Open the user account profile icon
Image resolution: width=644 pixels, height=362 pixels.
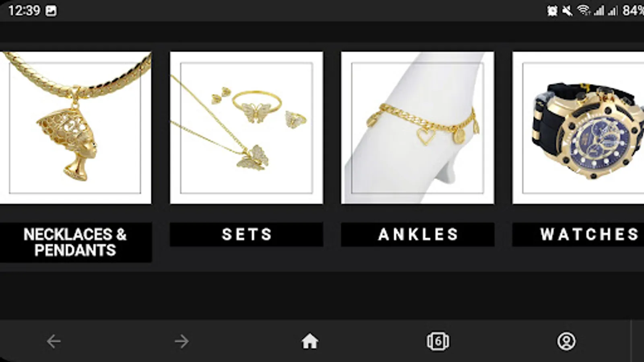pos(566,341)
